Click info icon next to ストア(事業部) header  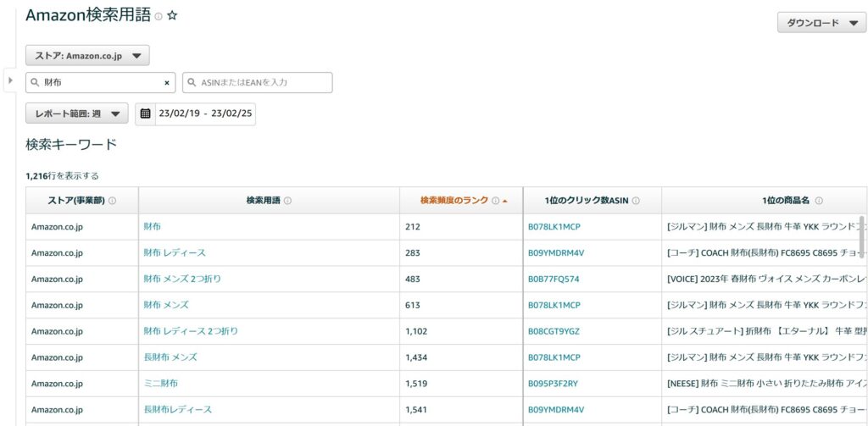[x=113, y=201]
